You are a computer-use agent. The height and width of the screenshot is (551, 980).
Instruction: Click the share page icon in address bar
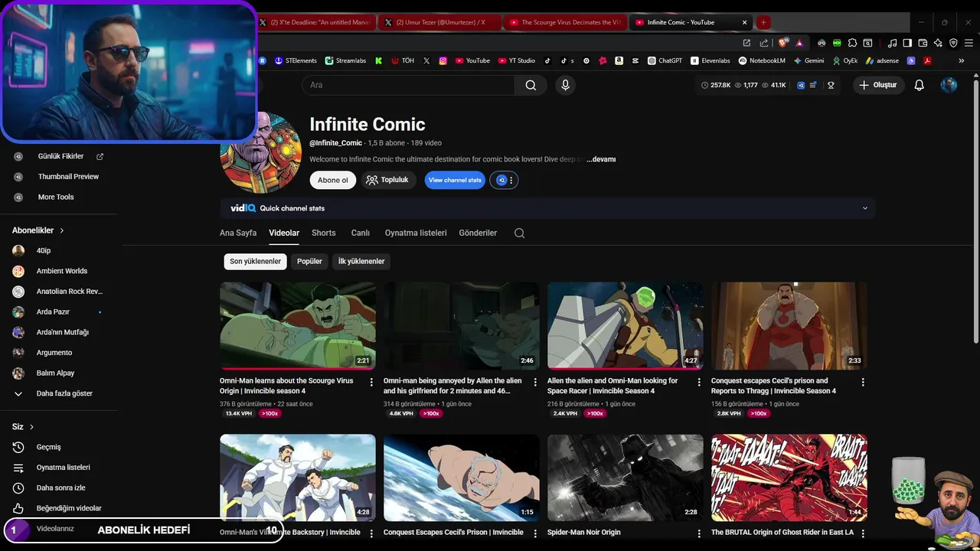pyautogui.click(x=764, y=43)
